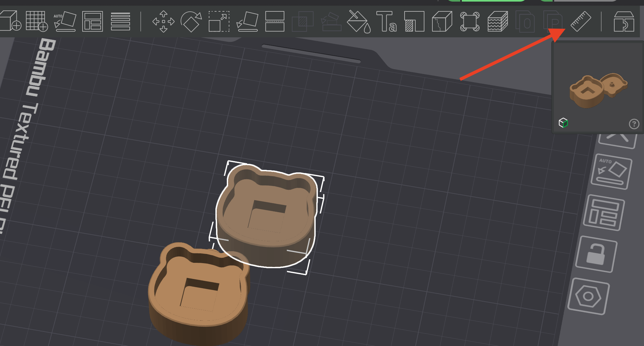The width and height of the screenshot is (644, 346).
Task: Click the green cube icon in preview panel
Action: tap(563, 123)
